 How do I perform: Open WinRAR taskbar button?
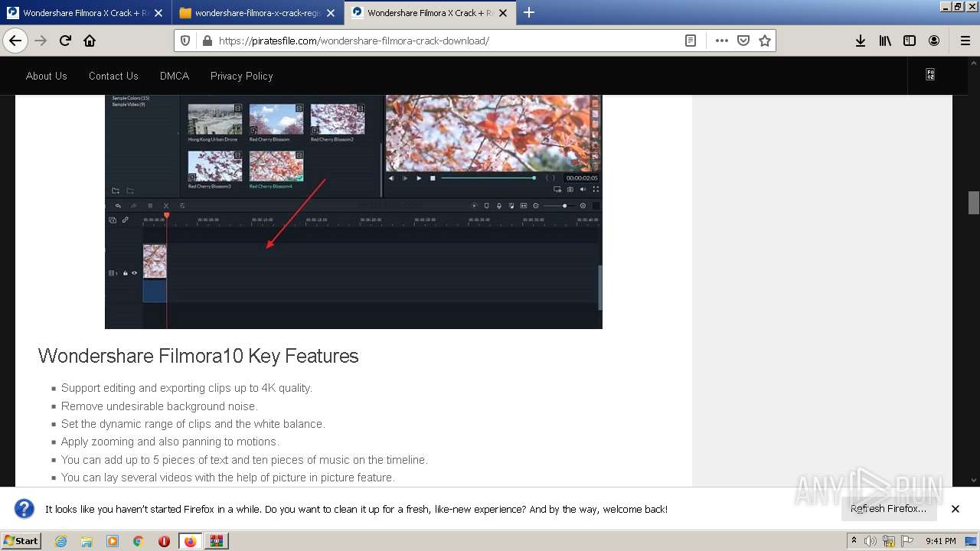(217, 541)
